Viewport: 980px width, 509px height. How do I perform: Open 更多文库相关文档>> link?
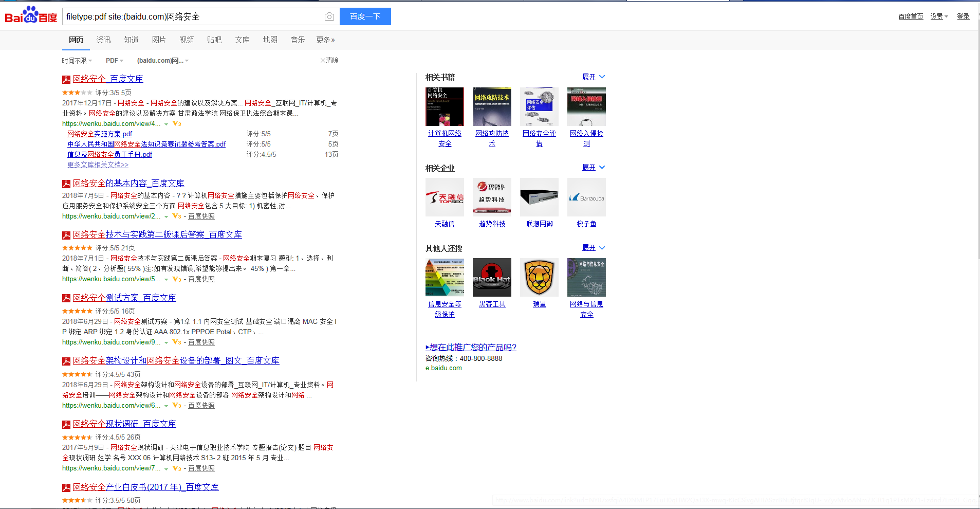click(x=98, y=165)
